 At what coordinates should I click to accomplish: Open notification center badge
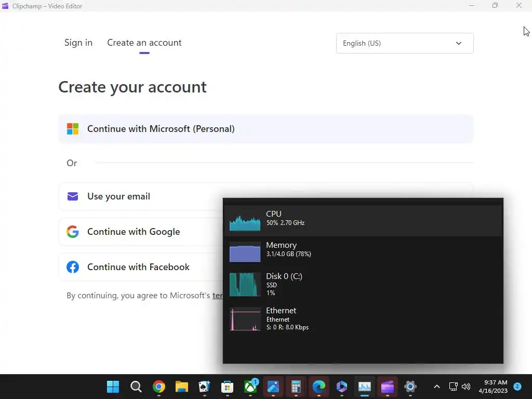517,387
